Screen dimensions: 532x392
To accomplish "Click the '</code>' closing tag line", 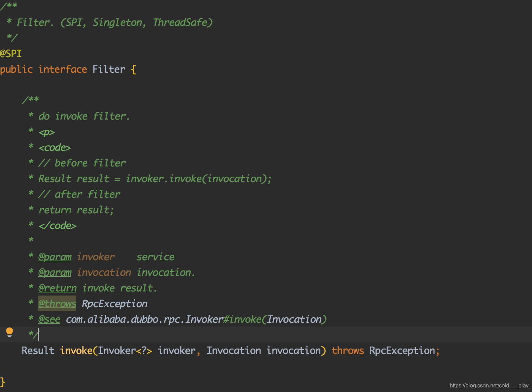I will pos(57,226).
